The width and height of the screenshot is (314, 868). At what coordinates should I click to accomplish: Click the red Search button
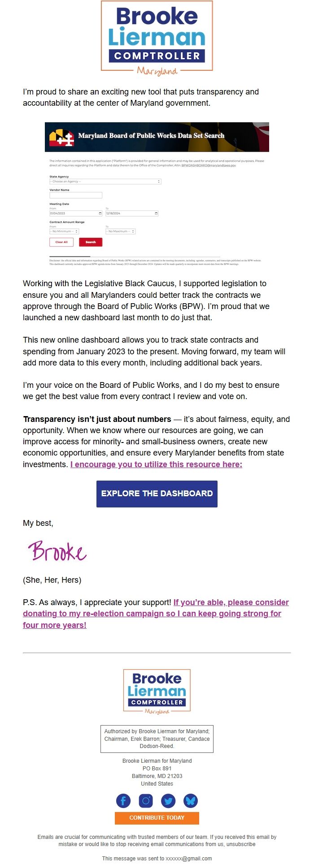click(x=90, y=242)
